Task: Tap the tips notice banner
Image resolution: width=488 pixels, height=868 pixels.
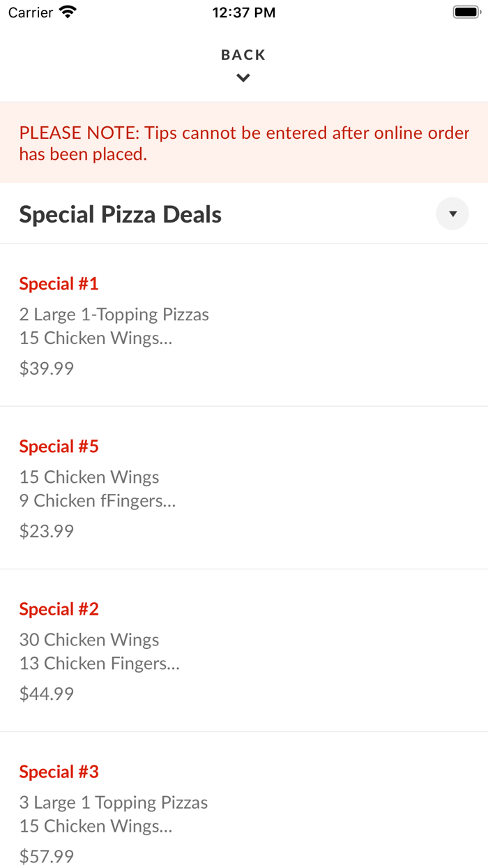Action: [244, 142]
